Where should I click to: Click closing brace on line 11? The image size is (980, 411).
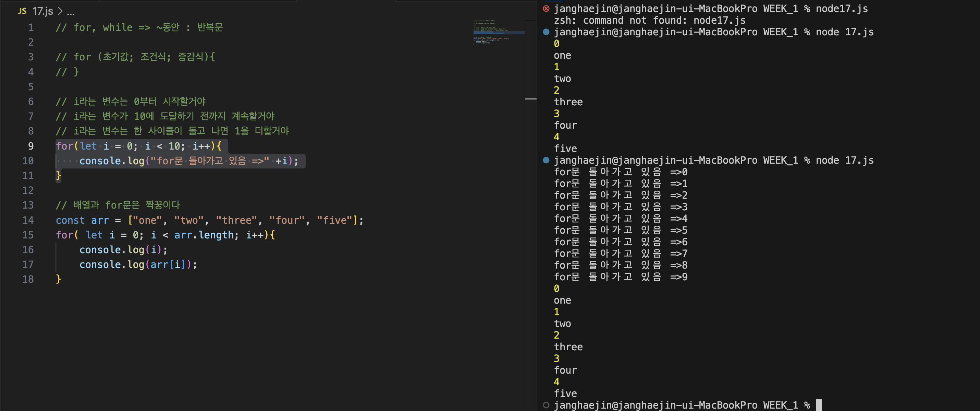tap(58, 176)
